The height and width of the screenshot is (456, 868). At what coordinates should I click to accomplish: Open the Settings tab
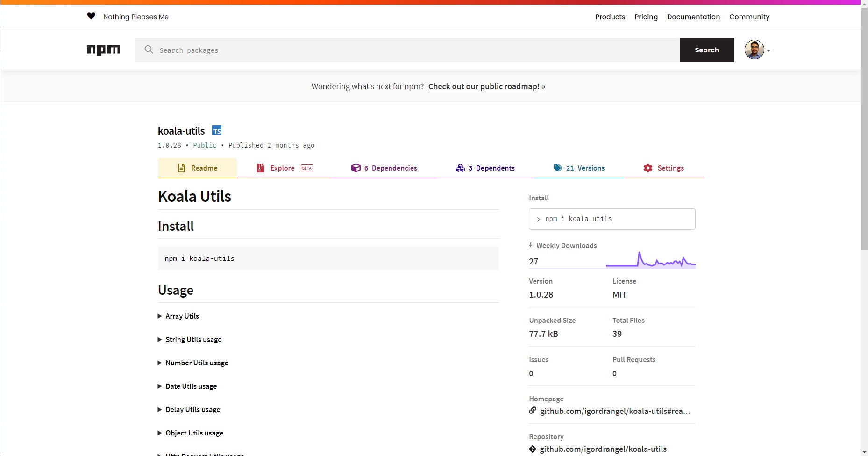(x=663, y=168)
